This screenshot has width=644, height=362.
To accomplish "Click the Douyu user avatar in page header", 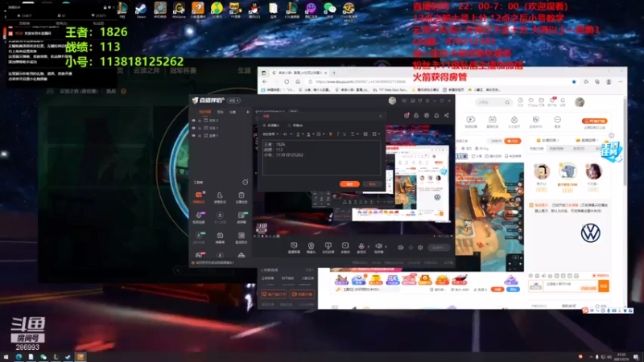I will point(580,102).
